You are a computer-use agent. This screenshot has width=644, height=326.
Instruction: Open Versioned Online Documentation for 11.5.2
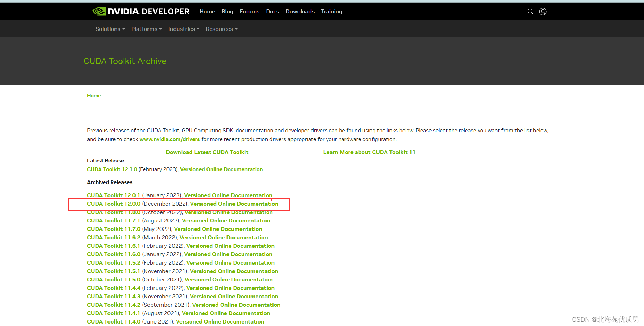click(x=230, y=263)
